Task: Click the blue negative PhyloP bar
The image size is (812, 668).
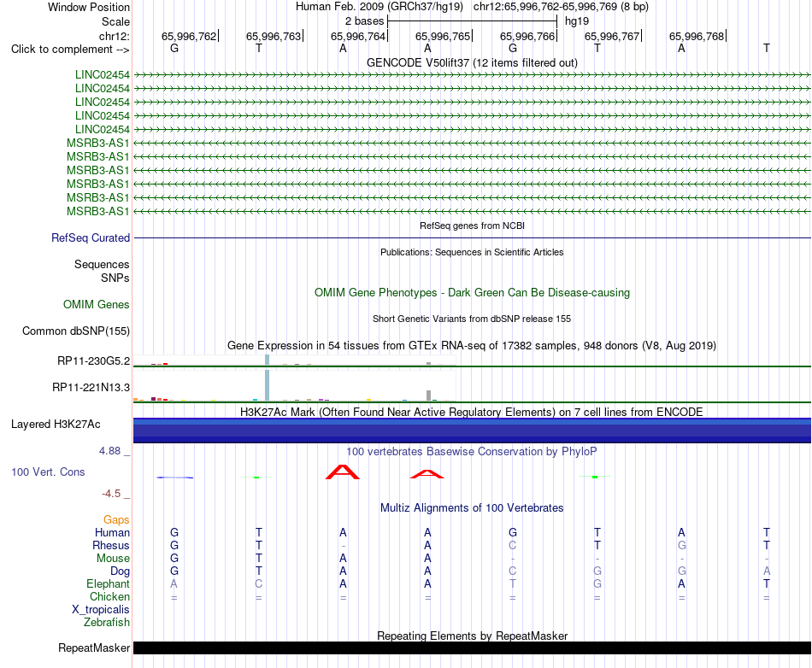Action: coord(175,477)
